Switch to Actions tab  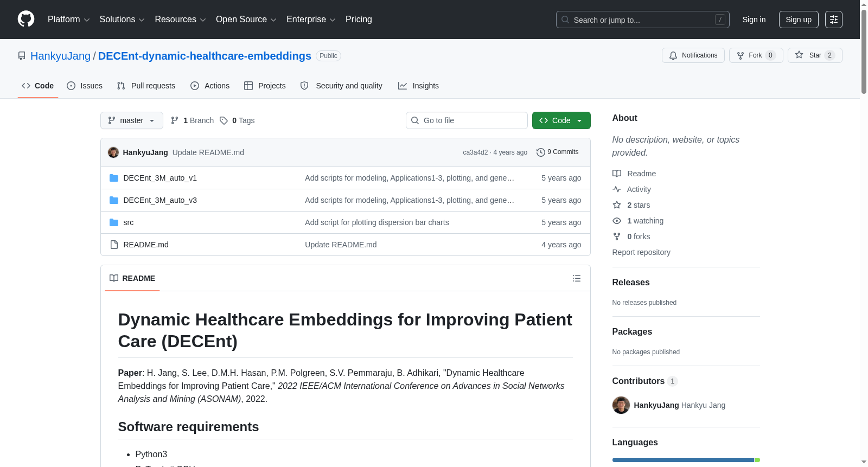click(x=210, y=86)
